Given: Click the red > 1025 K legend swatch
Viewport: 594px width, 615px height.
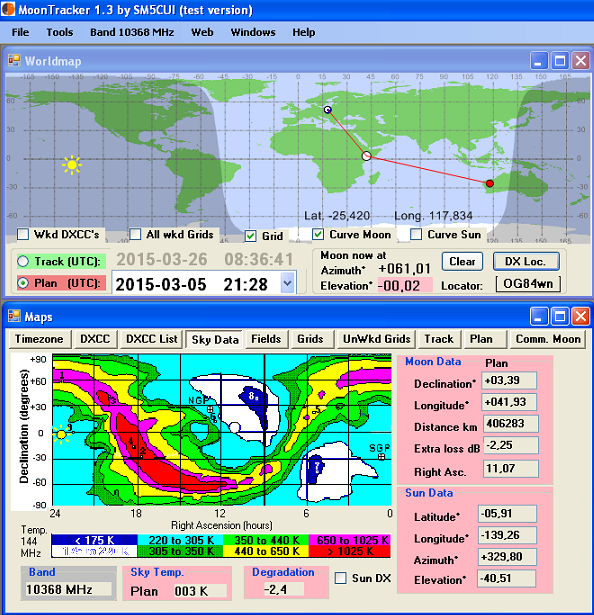Looking at the screenshot, I should (x=350, y=551).
